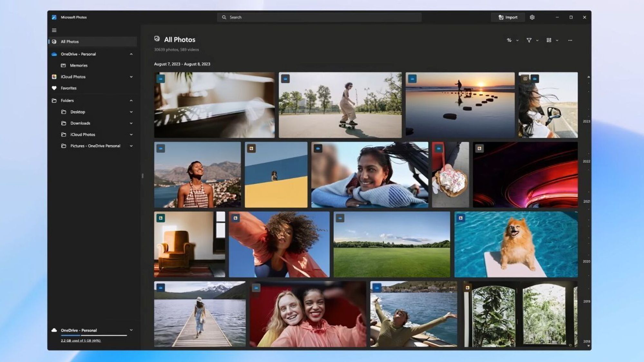
Task: Open the Settings gear icon
Action: point(532,17)
